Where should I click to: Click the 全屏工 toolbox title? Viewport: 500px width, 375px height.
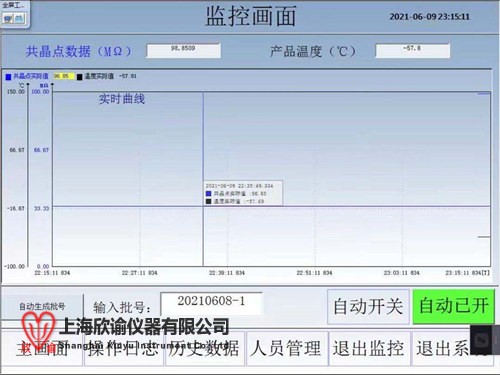(13, 5)
